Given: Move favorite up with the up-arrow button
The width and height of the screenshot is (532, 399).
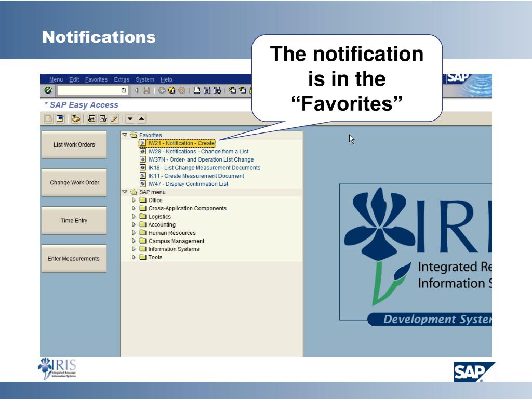Looking at the screenshot, I should click(141, 119).
